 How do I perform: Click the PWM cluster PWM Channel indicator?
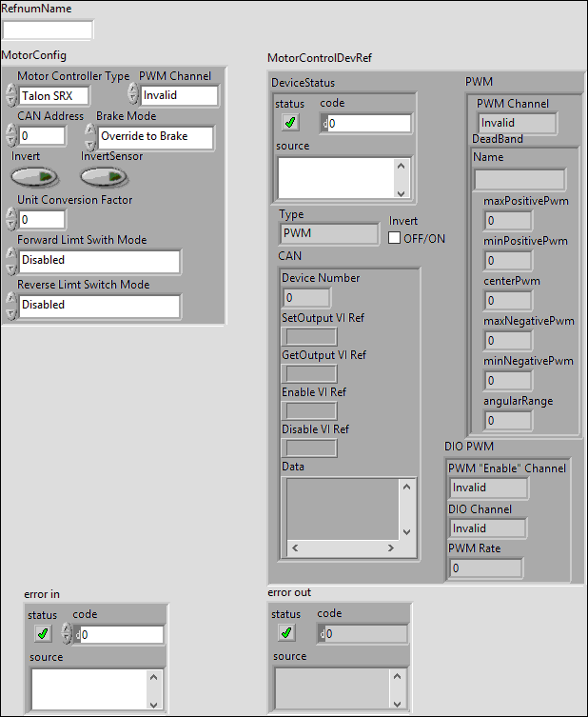point(518,124)
